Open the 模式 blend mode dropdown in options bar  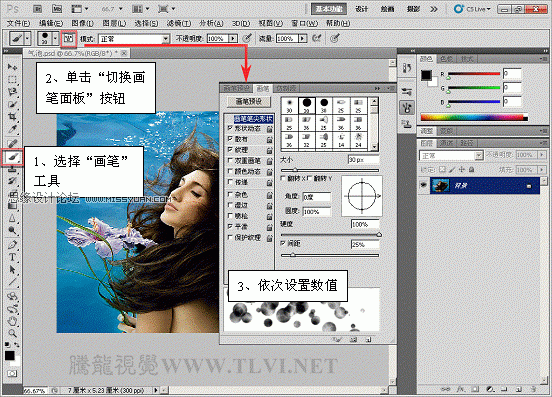point(165,39)
